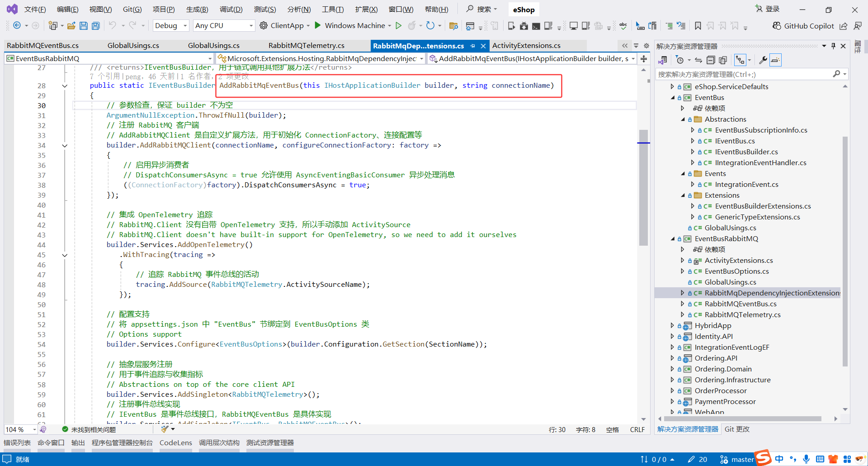Click the GitHub Copilot button

tap(803, 26)
